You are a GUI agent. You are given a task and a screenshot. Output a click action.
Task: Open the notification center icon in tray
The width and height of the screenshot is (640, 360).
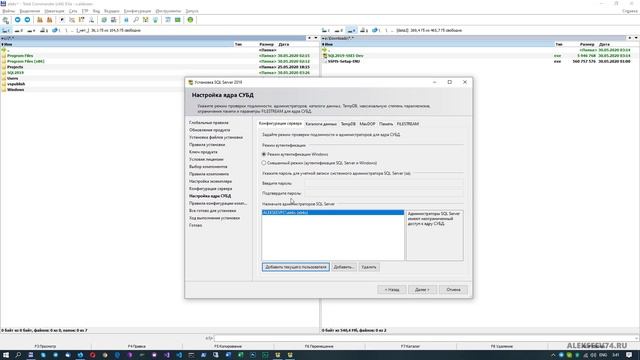(629, 355)
